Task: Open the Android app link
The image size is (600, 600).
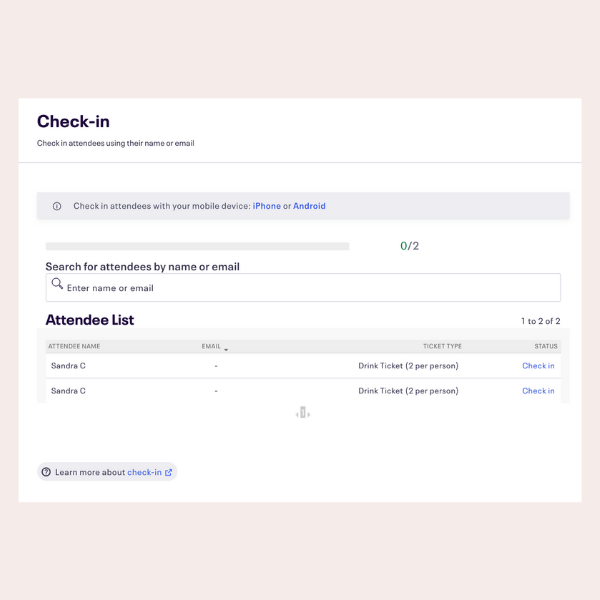Action: [309, 206]
